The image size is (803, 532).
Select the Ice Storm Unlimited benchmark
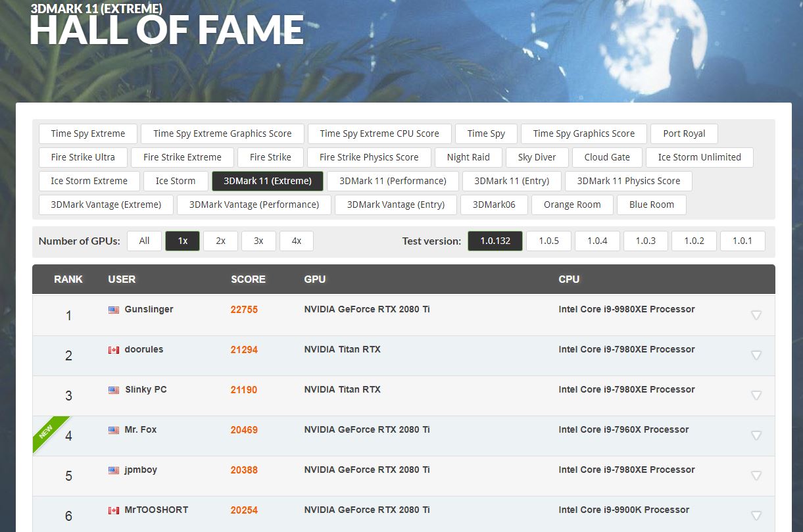(x=700, y=157)
